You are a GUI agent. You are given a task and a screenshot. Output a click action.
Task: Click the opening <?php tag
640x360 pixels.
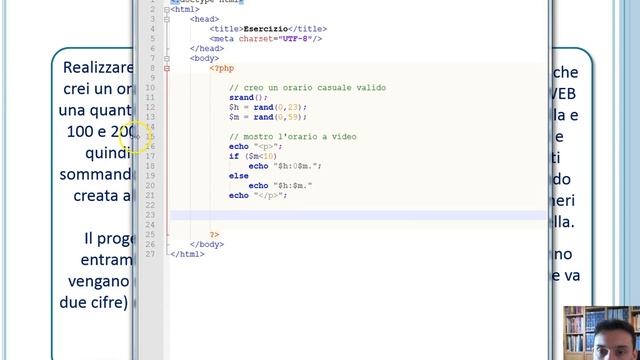tap(222, 68)
